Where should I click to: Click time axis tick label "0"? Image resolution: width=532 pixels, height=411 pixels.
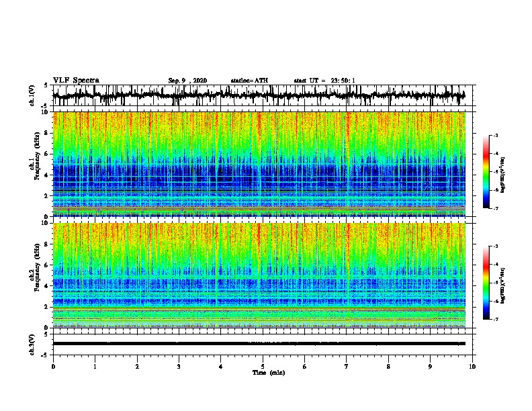pyautogui.click(x=53, y=367)
